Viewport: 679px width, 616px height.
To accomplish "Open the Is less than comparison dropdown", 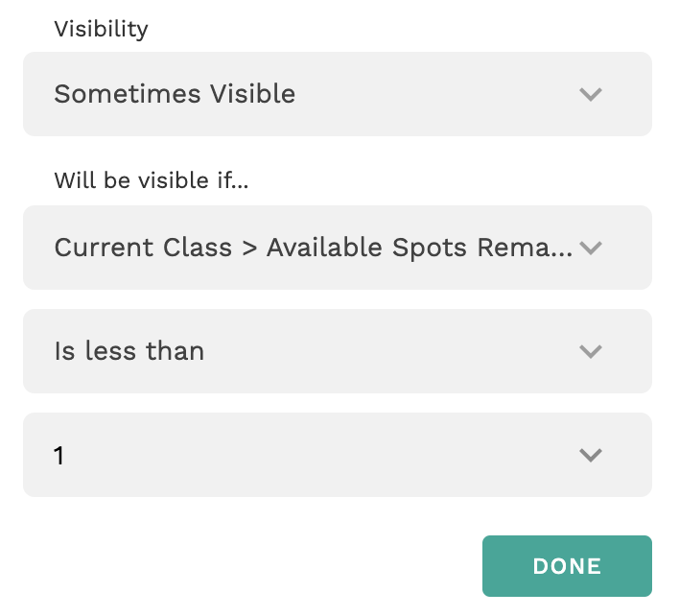I will click(x=338, y=351).
